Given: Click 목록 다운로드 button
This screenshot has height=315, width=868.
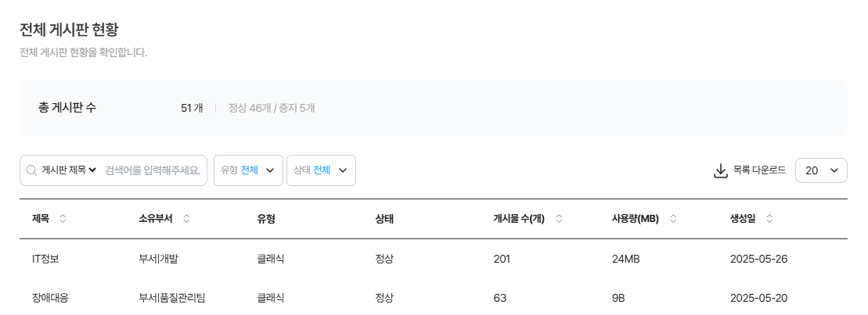Looking at the screenshot, I should pyautogui.click(x=758, y=170).
